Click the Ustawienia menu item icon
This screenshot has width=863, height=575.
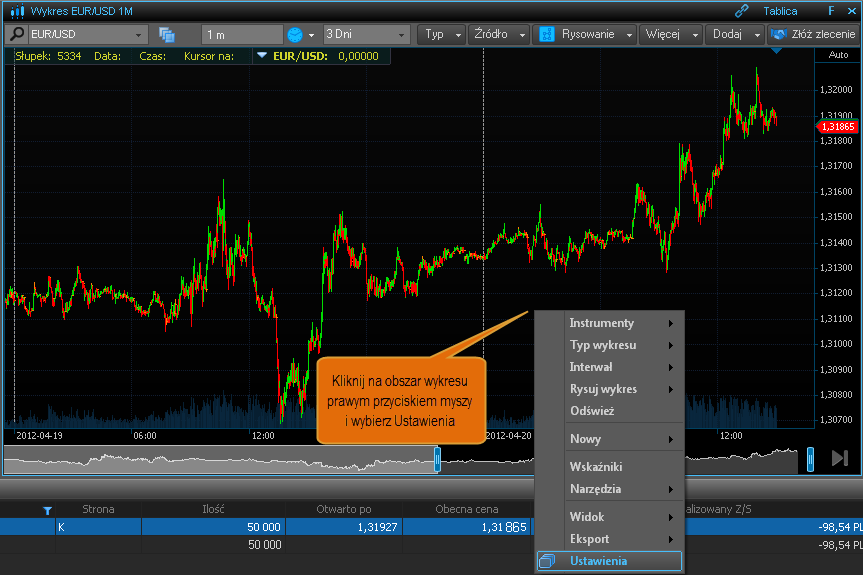pyautogui.click(x=547, y=561)
